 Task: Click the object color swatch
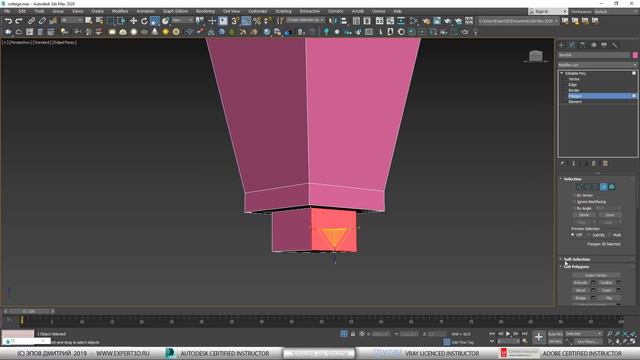point(635,55)
